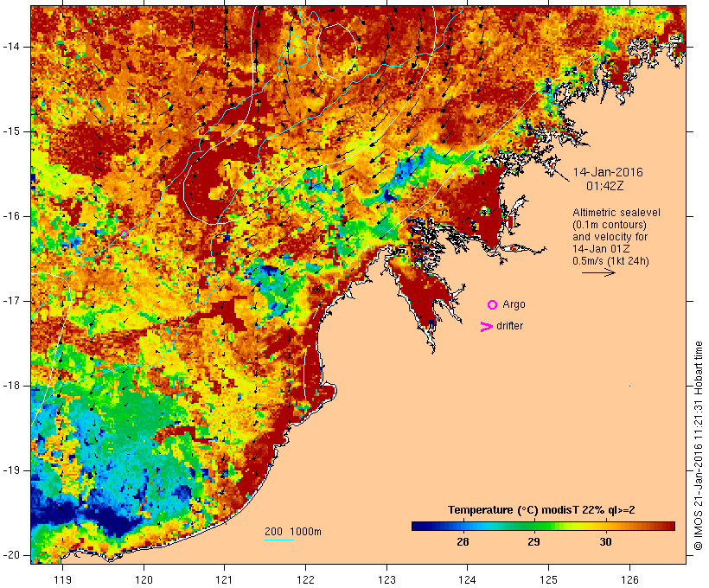
Task: Click latitude label '-18'
Action: click(11, 386)
